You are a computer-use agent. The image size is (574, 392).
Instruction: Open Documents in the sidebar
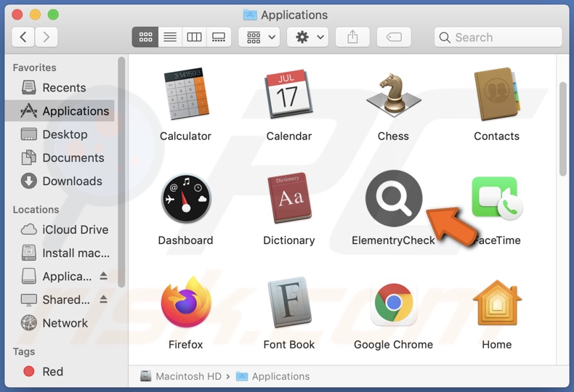coord(60,158)
